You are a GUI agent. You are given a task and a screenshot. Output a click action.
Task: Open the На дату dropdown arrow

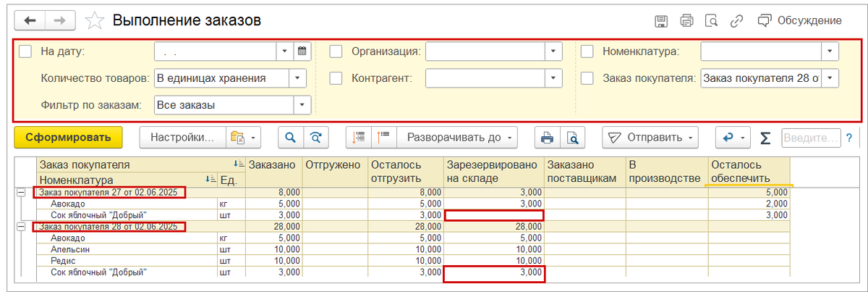(x=286, y=51)
